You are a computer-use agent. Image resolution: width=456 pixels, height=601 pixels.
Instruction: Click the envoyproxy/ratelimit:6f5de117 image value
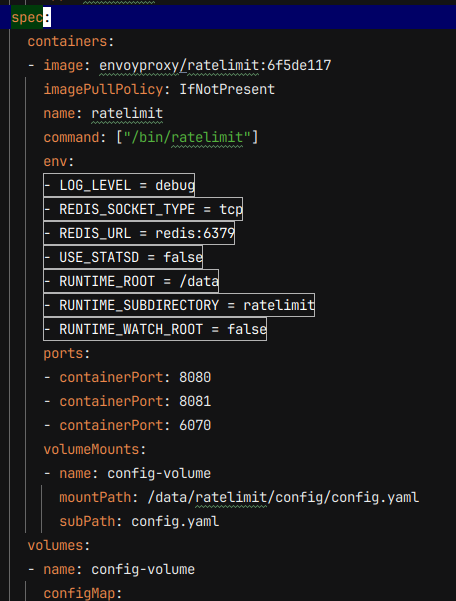point(215,66)
